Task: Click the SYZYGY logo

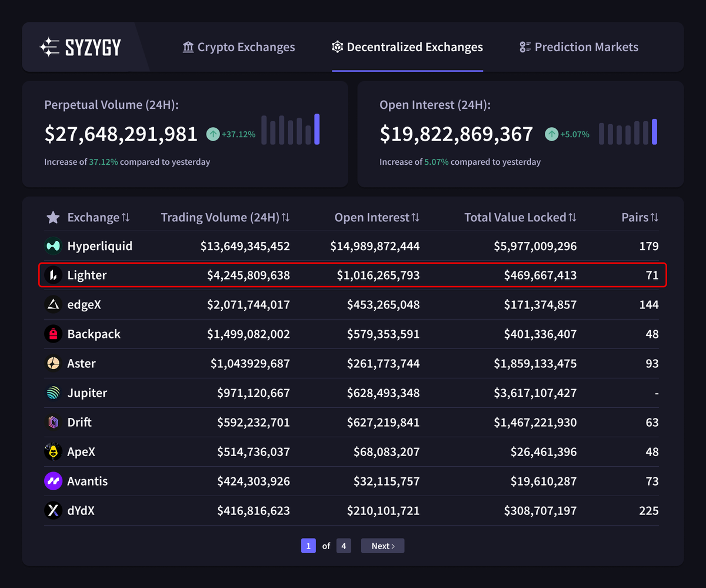Action: 80,47
